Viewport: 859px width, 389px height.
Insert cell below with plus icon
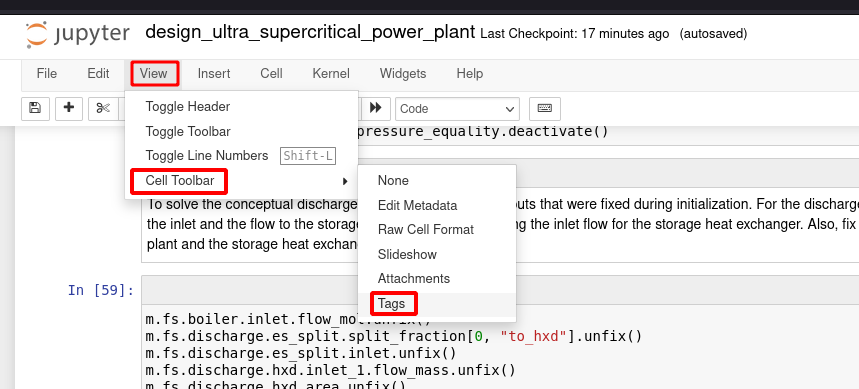coord(69,108)
